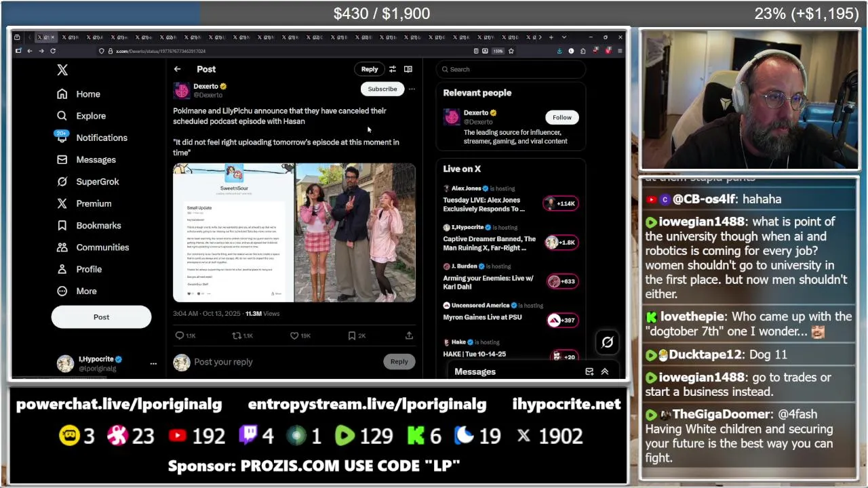
Task: Click new message compose icon in Messages drawer
Action: pos(589,371)
